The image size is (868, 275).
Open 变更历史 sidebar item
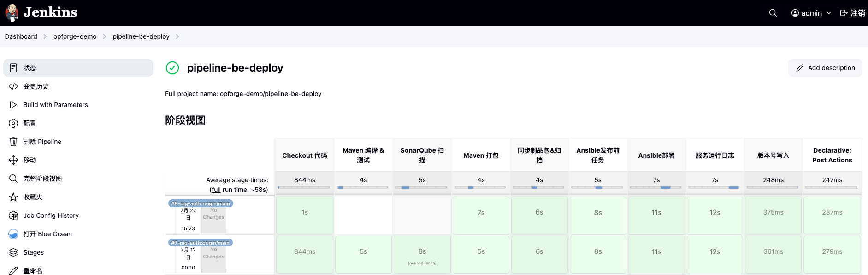tap(36, 86)
